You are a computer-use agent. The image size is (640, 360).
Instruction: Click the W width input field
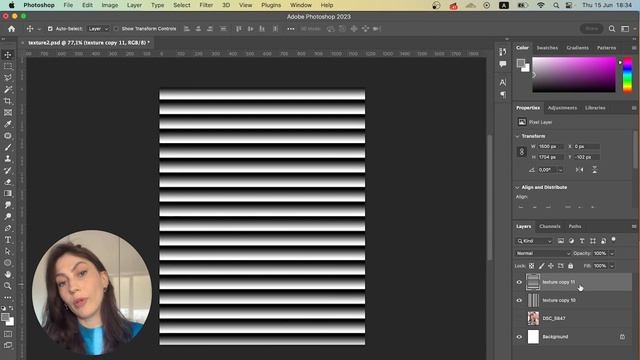[x=550, y=146]
